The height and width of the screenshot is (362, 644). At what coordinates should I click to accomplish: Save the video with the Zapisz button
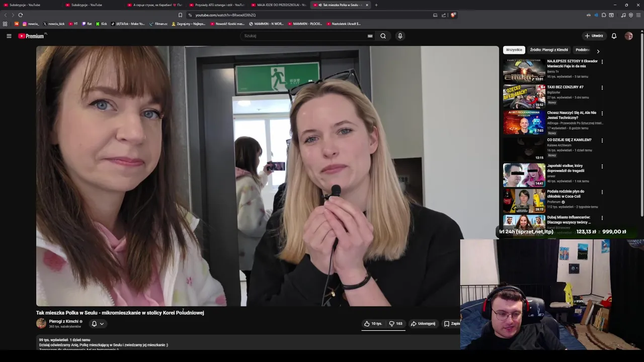[451, 324]
